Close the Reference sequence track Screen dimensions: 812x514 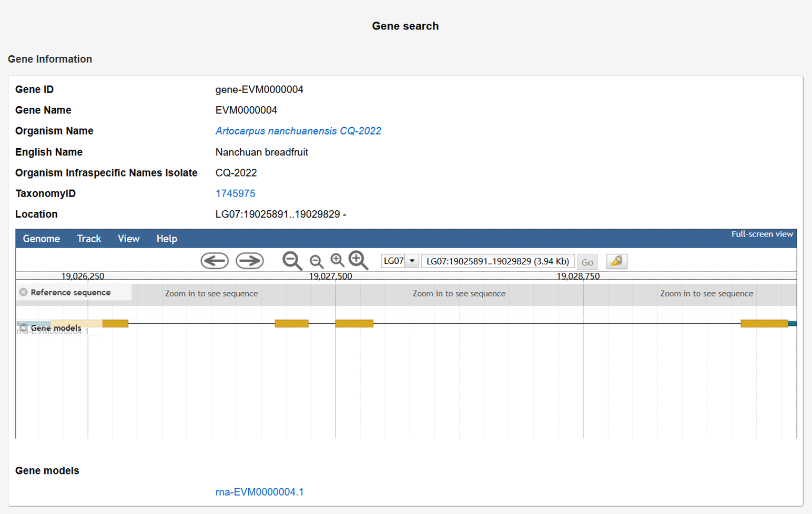click(x=23, y=292)
